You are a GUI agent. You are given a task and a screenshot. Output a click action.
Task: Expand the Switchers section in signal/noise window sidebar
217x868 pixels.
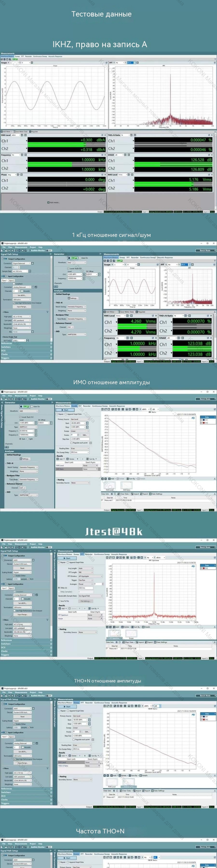[26, 347]
